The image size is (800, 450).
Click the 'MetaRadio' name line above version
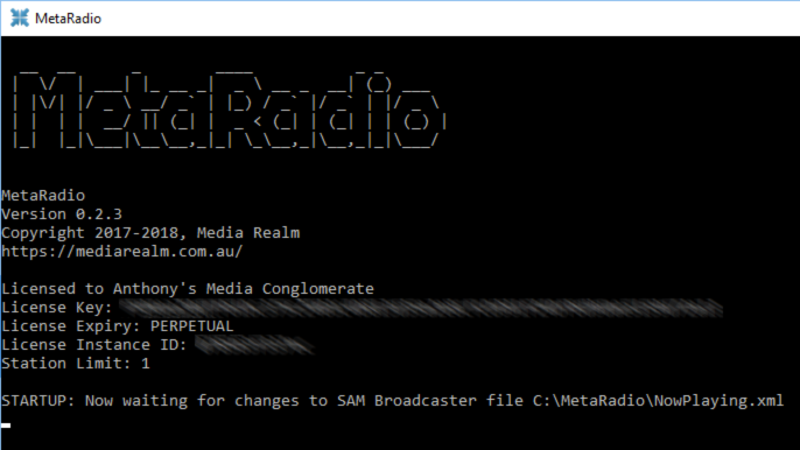[43, 195]
